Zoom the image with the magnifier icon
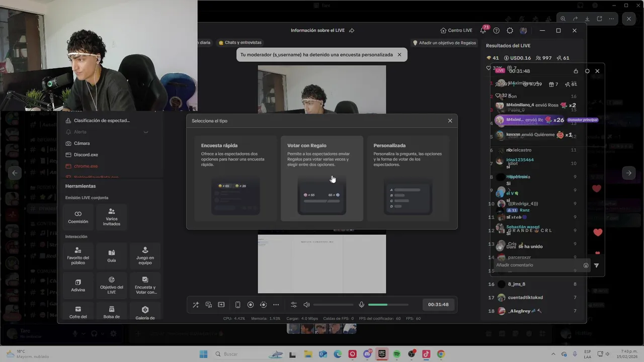 (x=563, y=19)
